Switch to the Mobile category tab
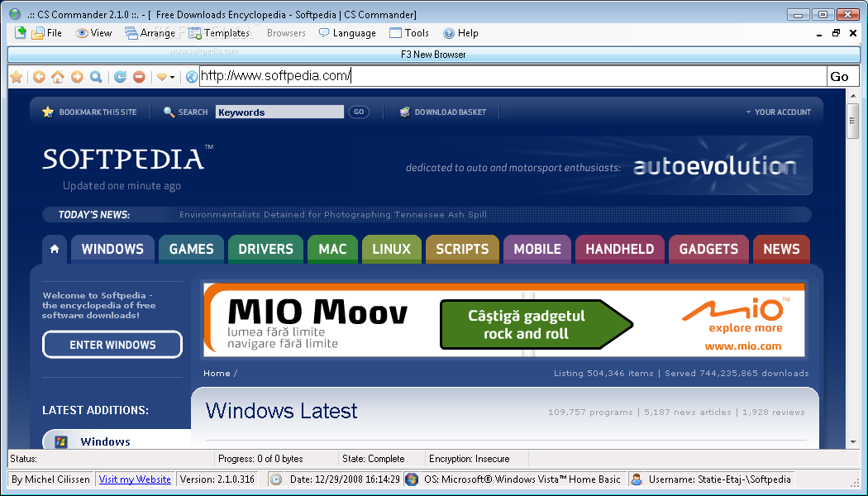The image size is (868, 496). [x=537, y=249]
